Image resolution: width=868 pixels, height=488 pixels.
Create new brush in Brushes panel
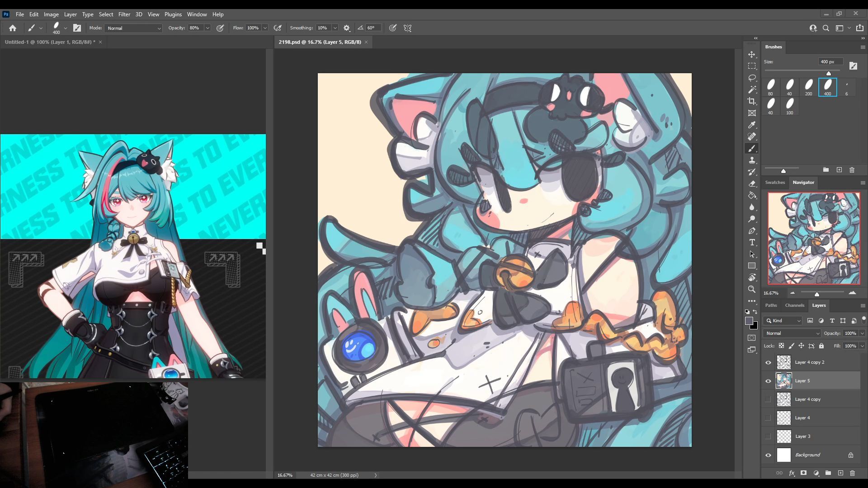(840, 170)
